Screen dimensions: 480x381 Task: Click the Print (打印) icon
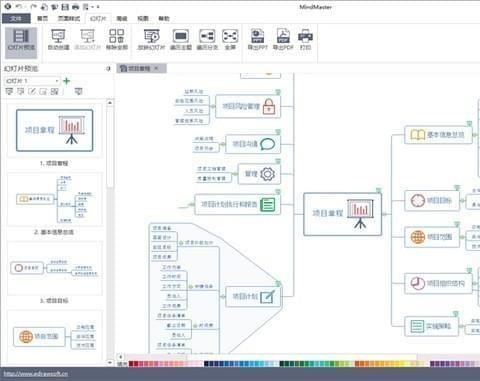tap(305, 40)
